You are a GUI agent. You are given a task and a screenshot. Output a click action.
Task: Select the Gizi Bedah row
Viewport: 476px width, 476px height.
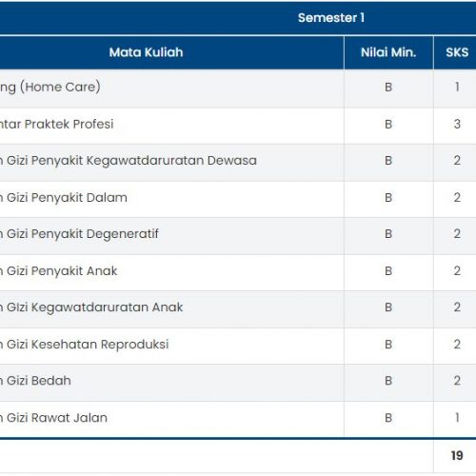click(x=238, y=383)
